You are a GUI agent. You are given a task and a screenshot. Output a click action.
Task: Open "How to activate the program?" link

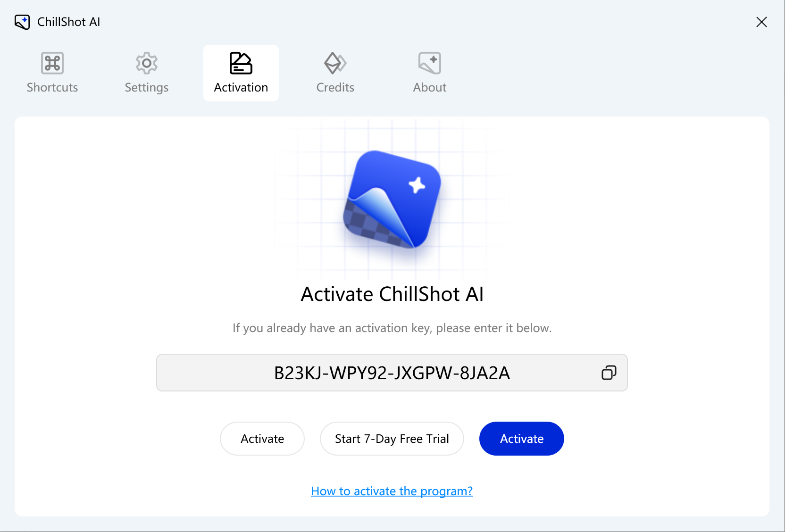pos(392,491)
